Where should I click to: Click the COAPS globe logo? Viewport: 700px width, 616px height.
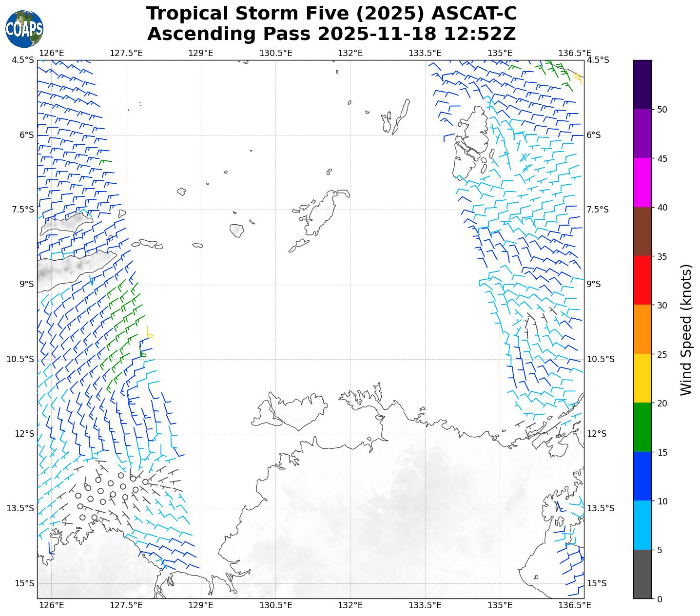[x=24, y=29]
